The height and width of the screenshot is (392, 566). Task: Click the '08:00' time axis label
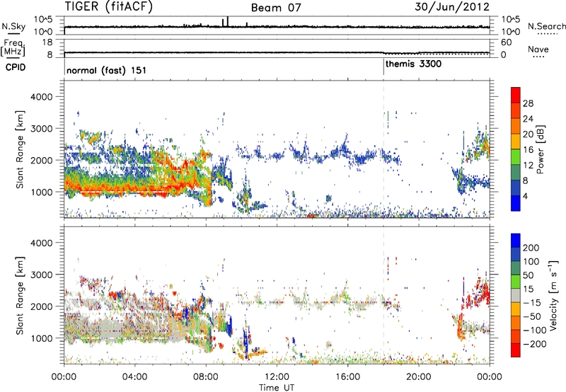click(x=206, y=377)
